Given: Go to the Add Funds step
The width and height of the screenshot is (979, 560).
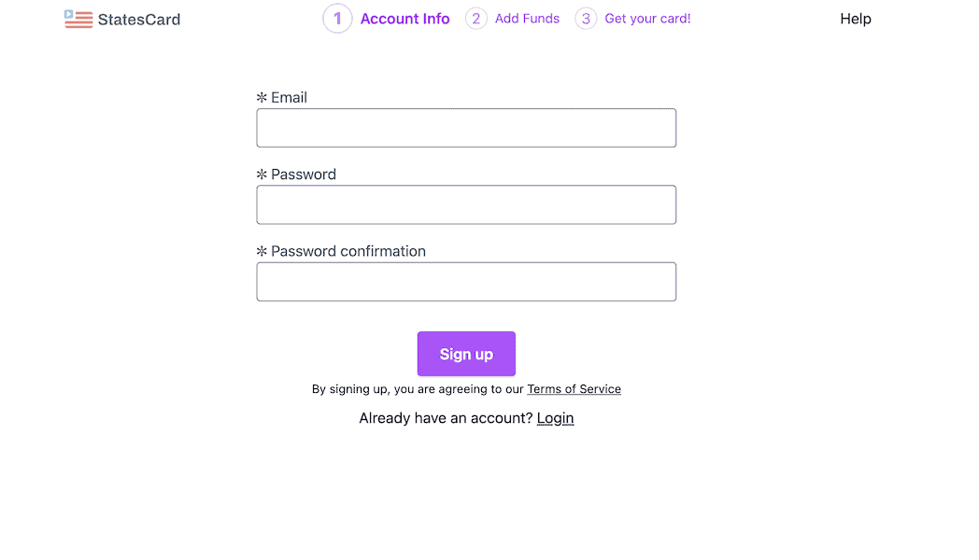Looking at the screenshot, I should click(527, 19).
